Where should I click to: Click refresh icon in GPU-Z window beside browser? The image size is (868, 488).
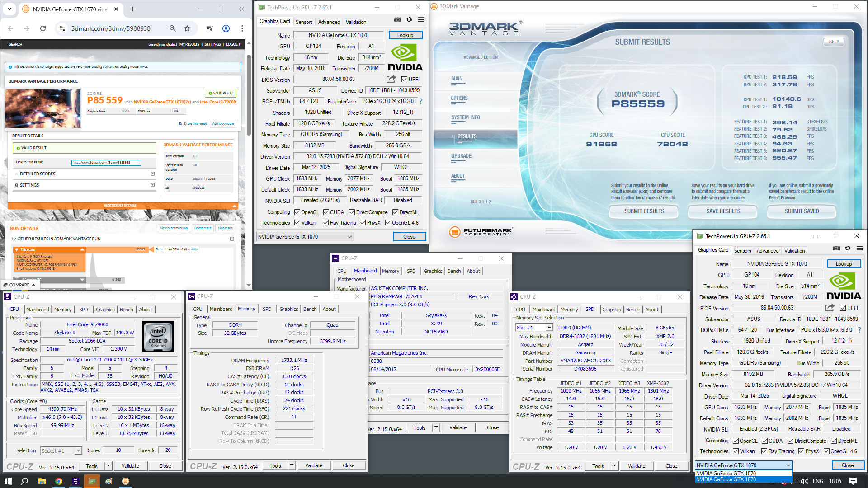pyautogui.click(x=409, y=20)
